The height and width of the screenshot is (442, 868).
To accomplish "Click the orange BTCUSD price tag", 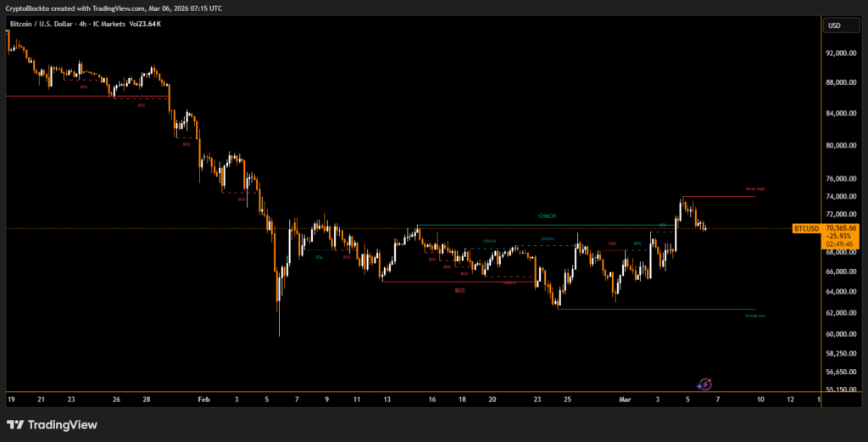I will pos(804,228).
